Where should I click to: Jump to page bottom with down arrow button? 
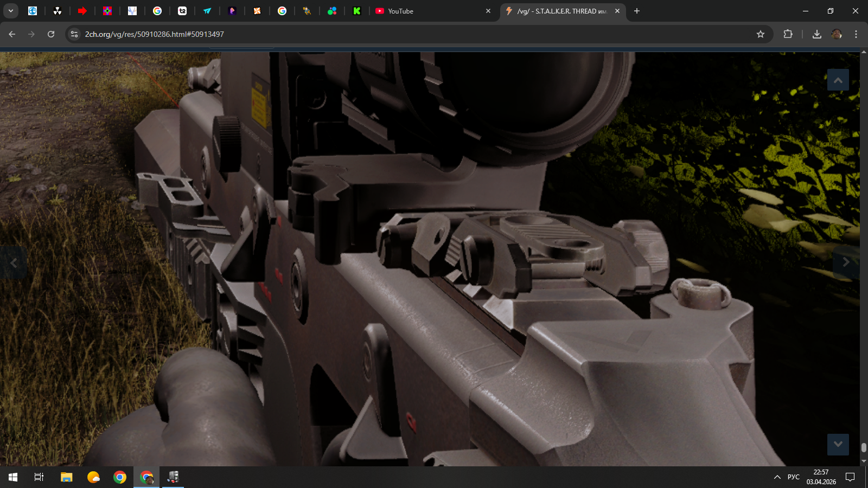(x=838, y=444)
